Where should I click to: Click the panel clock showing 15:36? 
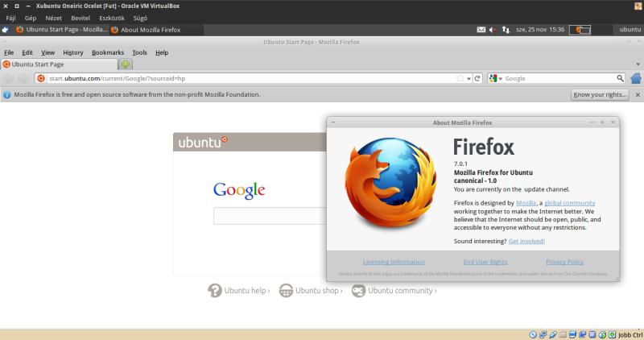[x=540, y=30]
